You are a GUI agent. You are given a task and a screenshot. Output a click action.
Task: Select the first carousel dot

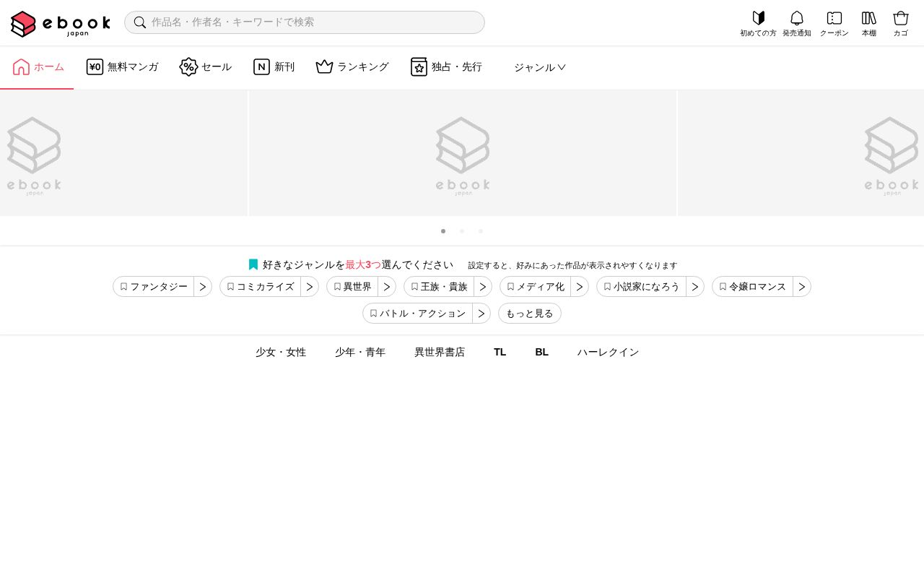(x=443, y=231)
